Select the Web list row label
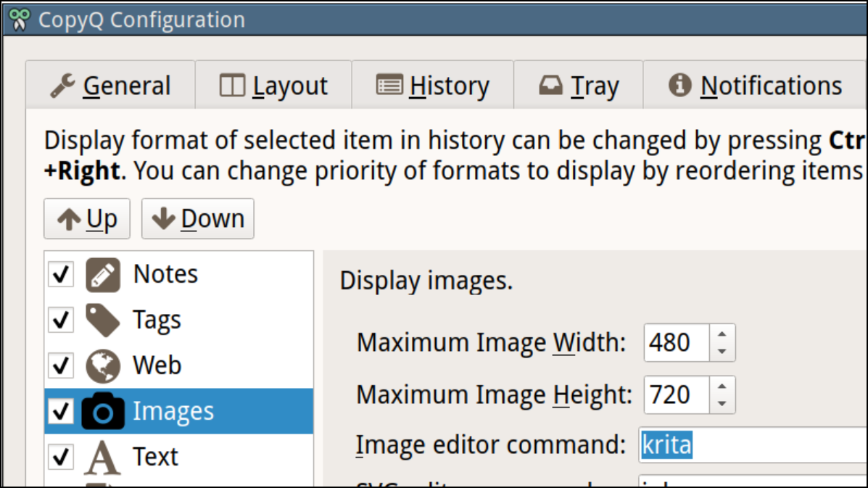Image resolution: width=868 pixels, height=488 pixels. pos(157,365)
